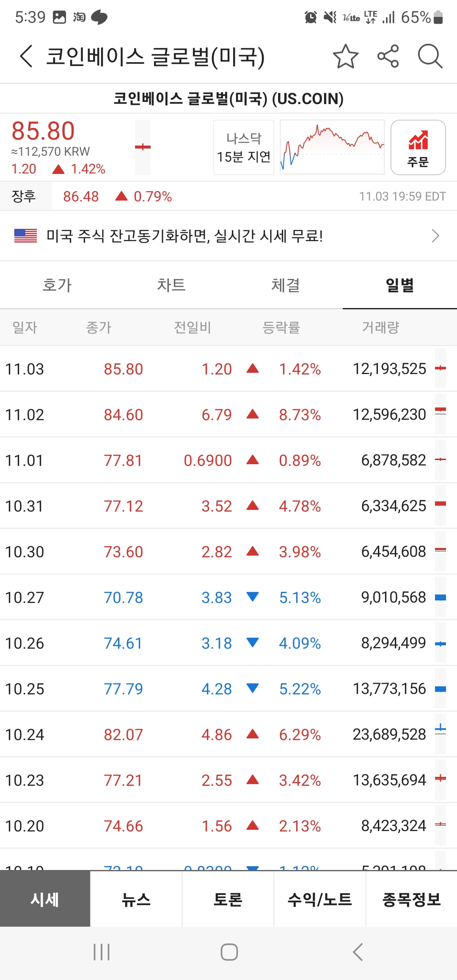Tap the Android home button
The height and width of the screenshot is (980, 457).
pyautogui.click(x=229, y=952)
